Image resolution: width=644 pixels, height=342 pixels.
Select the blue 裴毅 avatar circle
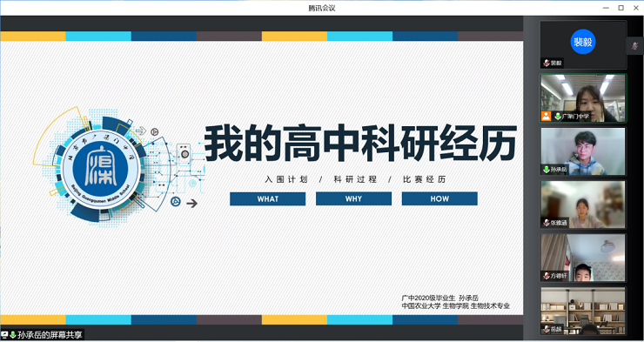[x=583, y=42]
